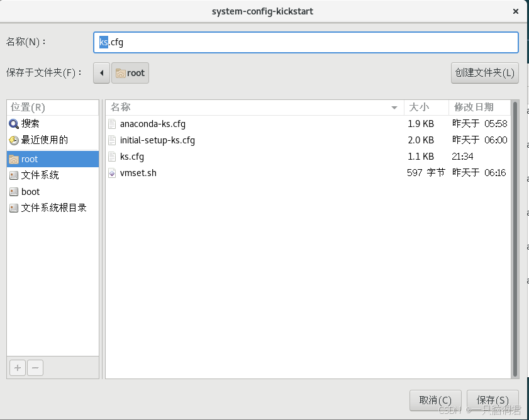
Task: Click the 昨天于 06:16 date cell
Action: (x=479, y=173)
